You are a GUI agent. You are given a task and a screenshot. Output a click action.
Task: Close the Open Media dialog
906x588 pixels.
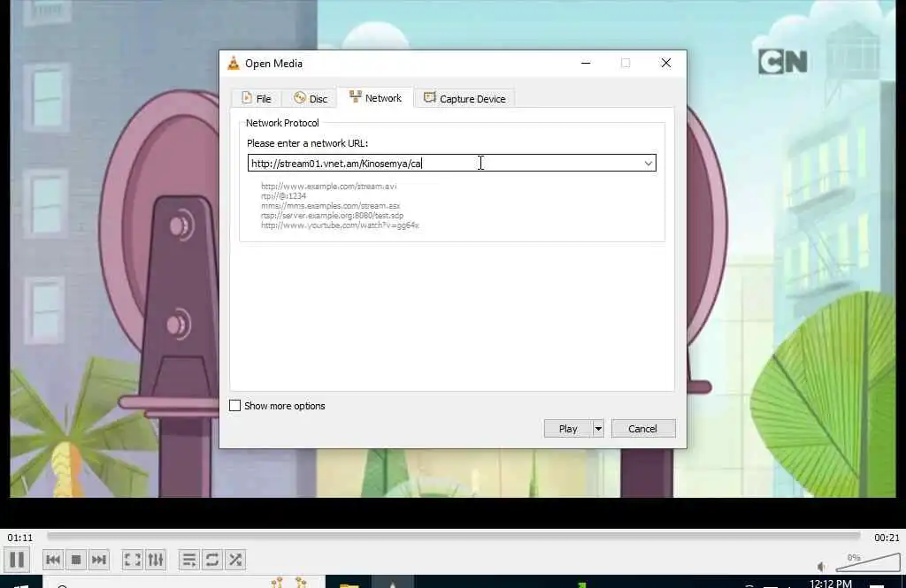665,63
